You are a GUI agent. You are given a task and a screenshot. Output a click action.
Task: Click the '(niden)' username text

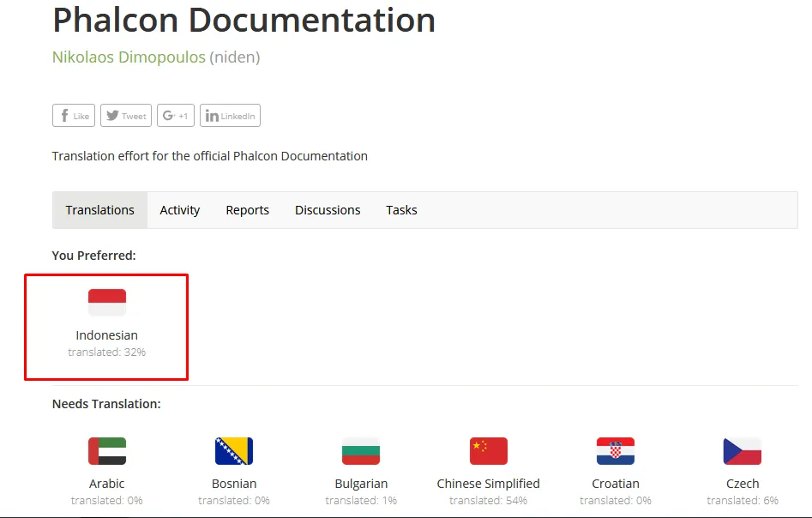[235, 57]
